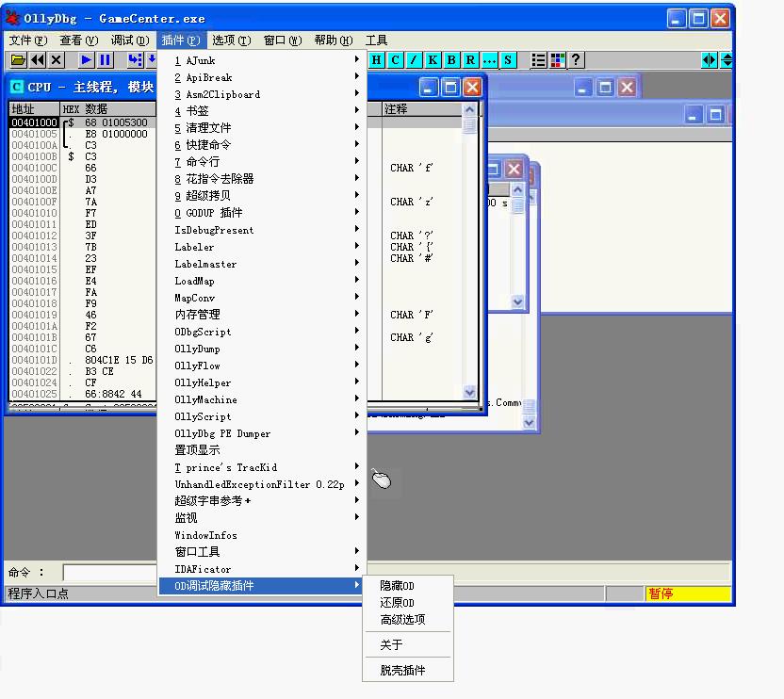Expand the OllyDbg PE Dumper submenu

(x=263, y=433)
